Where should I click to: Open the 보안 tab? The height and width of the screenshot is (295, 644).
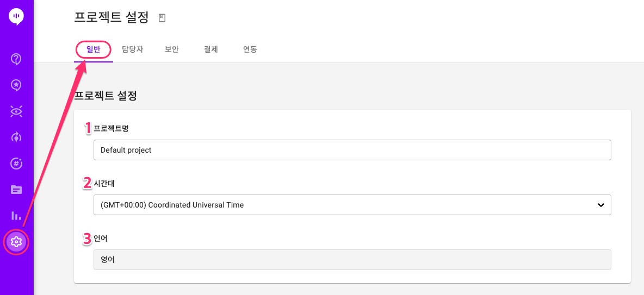(x=172, y=50)
